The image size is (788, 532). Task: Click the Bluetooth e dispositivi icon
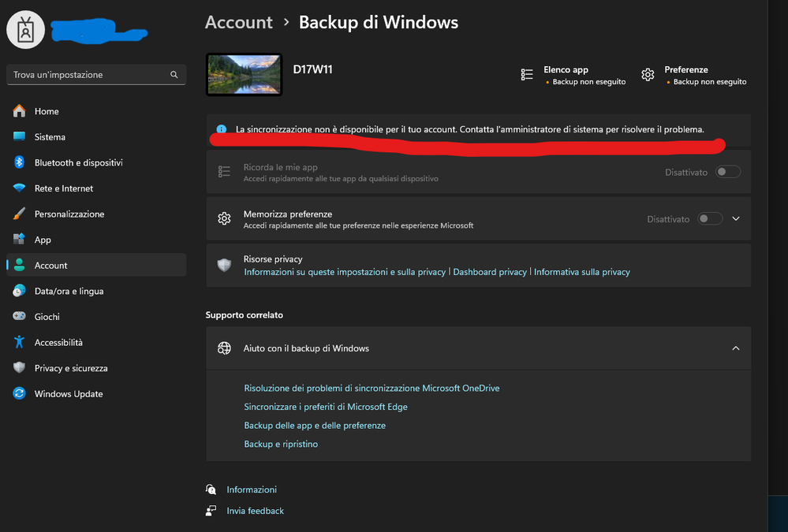pos(20,162)
